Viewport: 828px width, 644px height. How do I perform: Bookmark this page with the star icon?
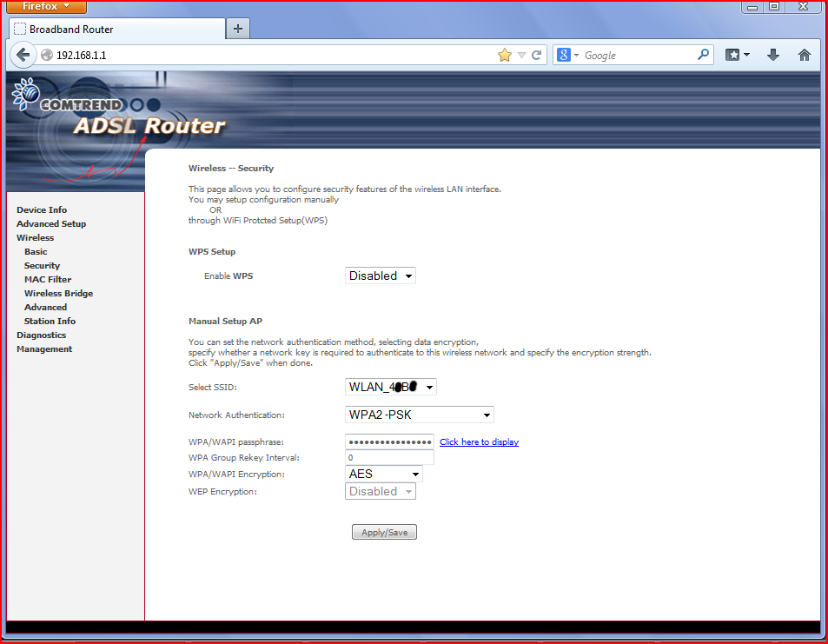pos(505,55)
